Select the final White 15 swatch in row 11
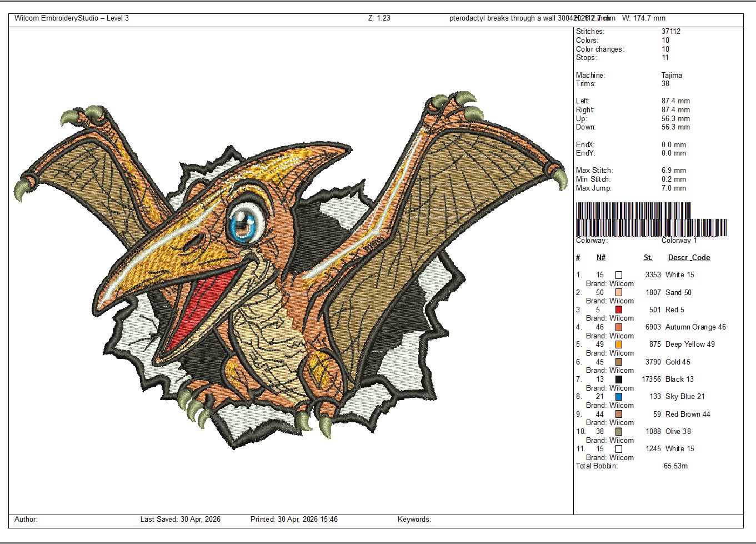The height and width of the screenshot is (544, 756). click(x=618, y=449)
